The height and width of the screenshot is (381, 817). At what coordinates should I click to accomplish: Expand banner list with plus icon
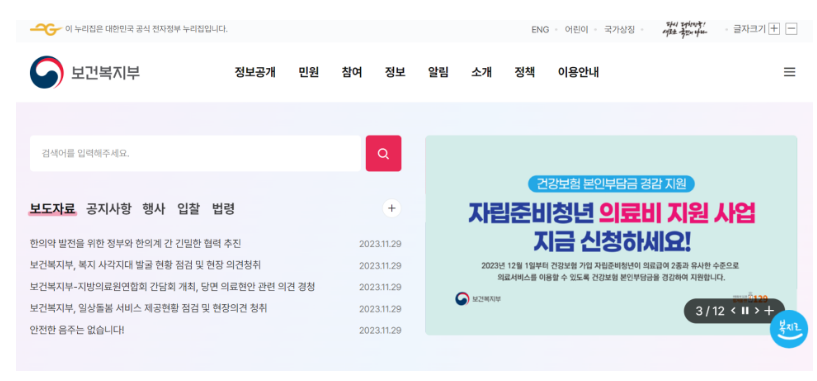point(769,311)
